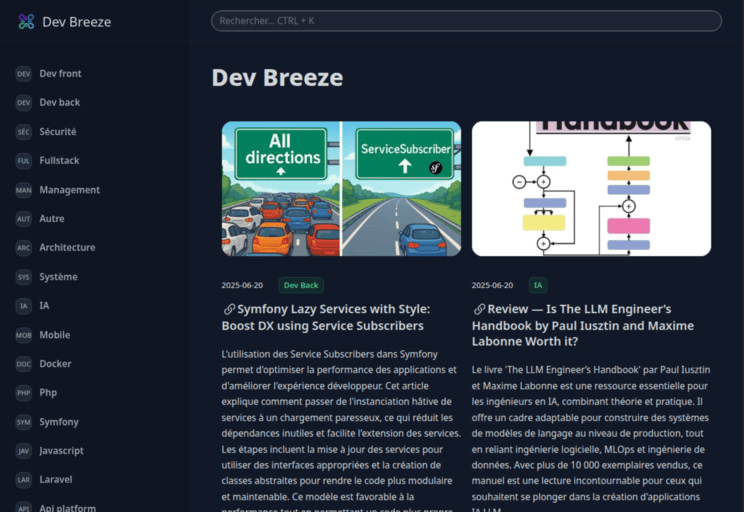The image size is (744, 512).
Task: Click the Symfony Service Subscribers summary paragraph
Action: coord(341,430)
